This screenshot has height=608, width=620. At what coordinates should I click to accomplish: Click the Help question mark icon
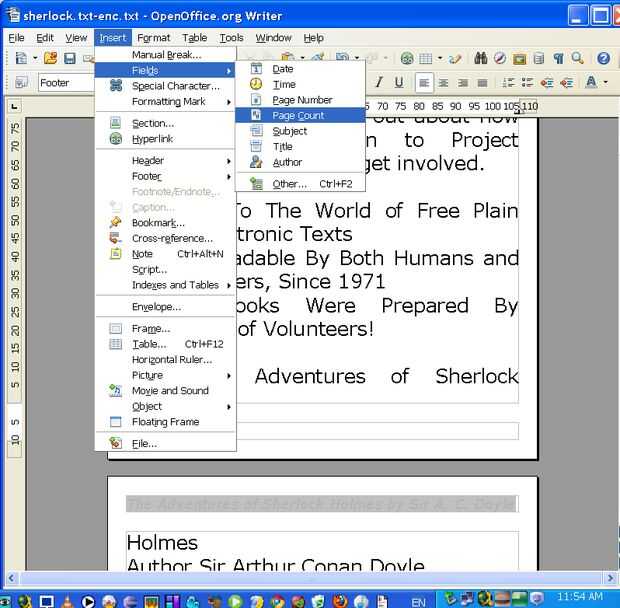click(603, 59)
